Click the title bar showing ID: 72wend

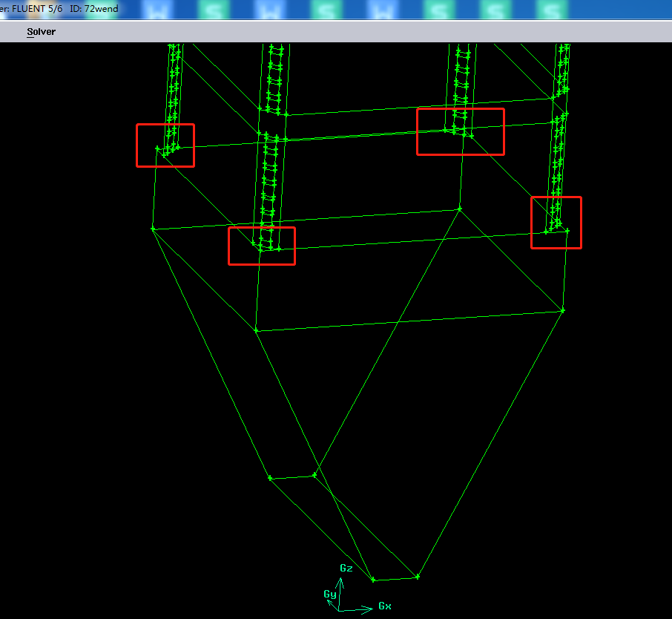click(x=59, y=9)
